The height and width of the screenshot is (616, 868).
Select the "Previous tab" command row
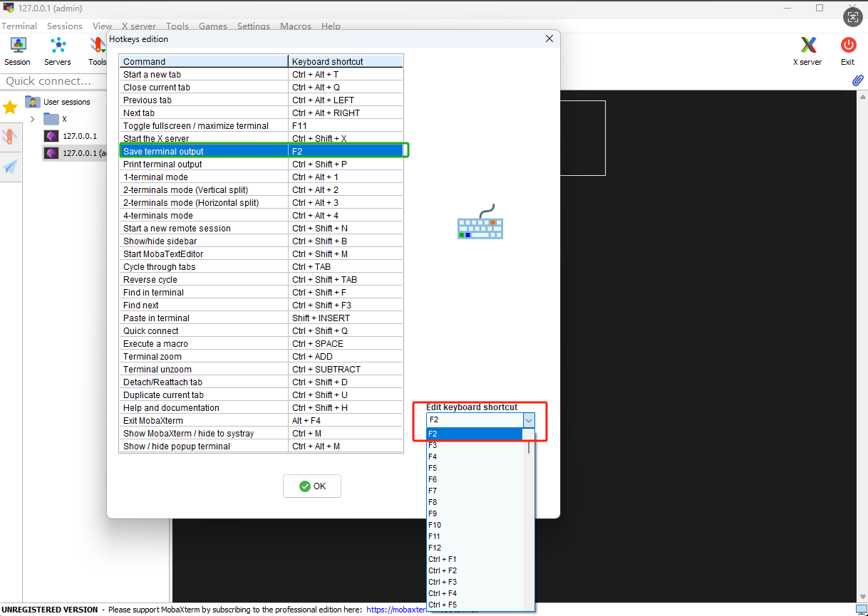click(x=261, y=100)
